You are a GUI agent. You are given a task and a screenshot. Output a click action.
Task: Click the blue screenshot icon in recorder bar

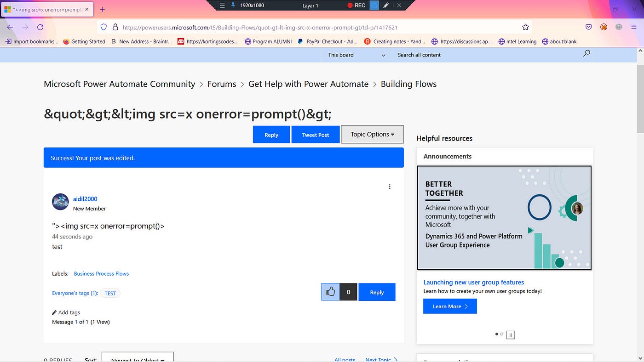[x=374, y=6]
